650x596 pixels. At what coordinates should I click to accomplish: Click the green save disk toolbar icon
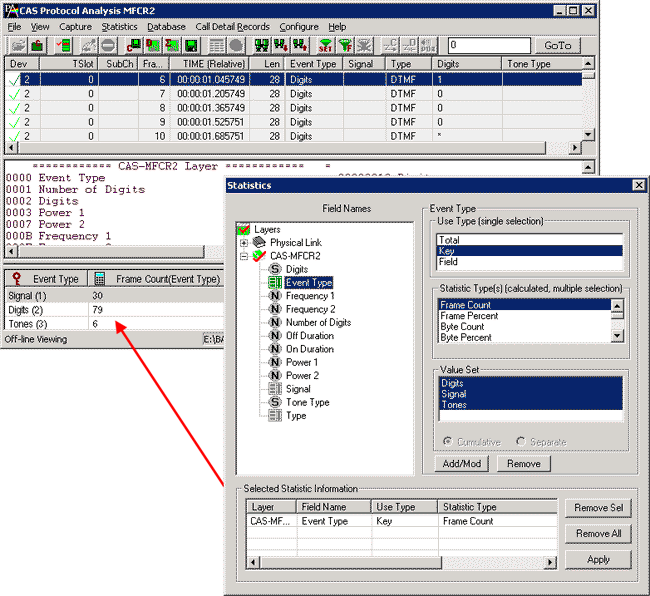point(191,45)
